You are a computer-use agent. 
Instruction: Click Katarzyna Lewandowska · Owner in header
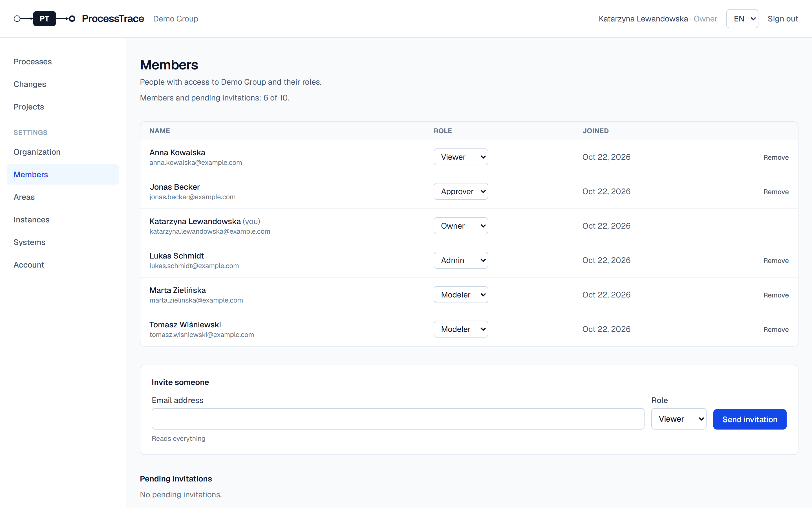tap(658, 19)
